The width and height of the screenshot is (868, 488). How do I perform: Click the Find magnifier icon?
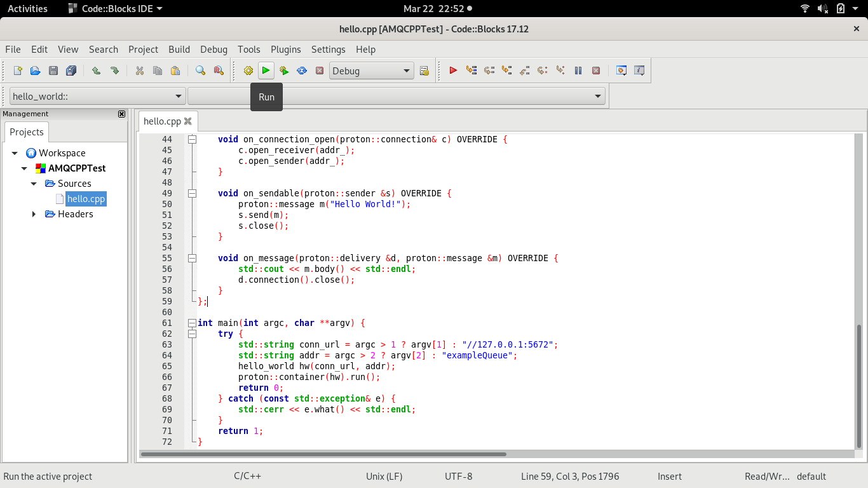(x=200, y=71)
